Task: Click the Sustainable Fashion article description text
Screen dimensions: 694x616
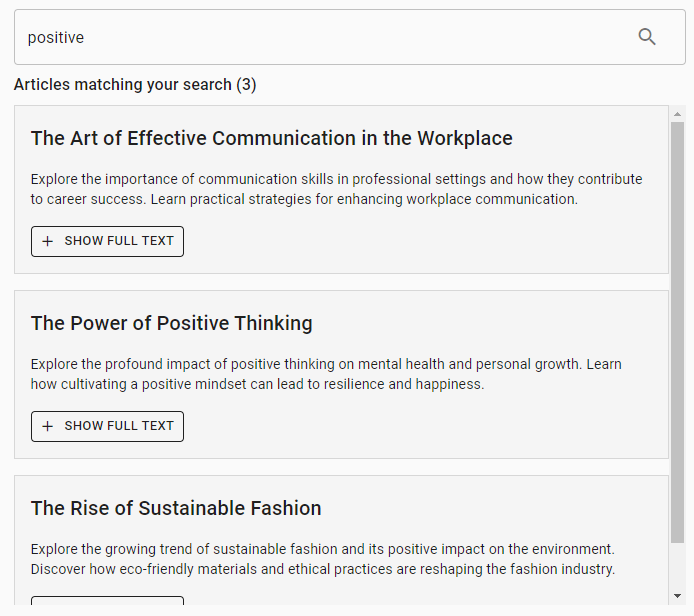Action: [x=322, y=559]
